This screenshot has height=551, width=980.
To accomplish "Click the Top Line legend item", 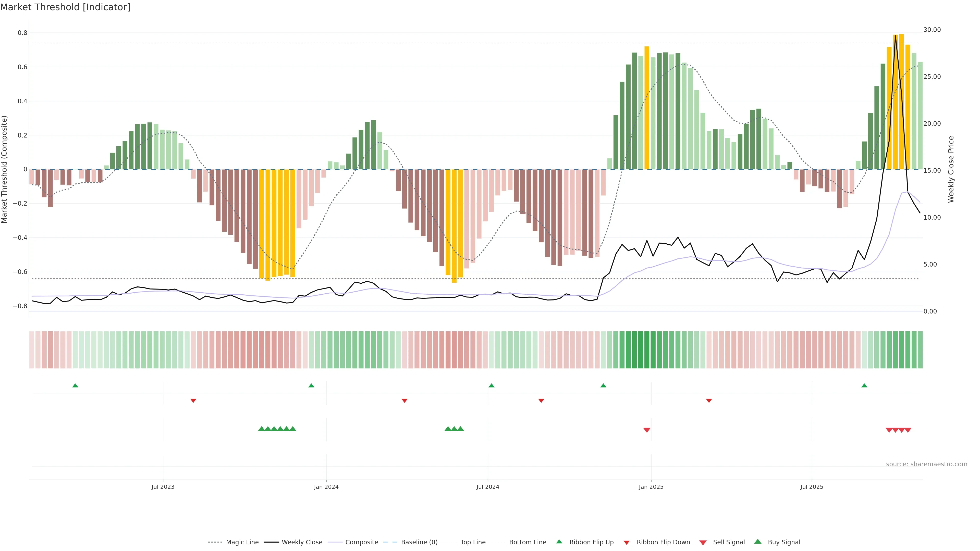I will click(x=473, y=542).
